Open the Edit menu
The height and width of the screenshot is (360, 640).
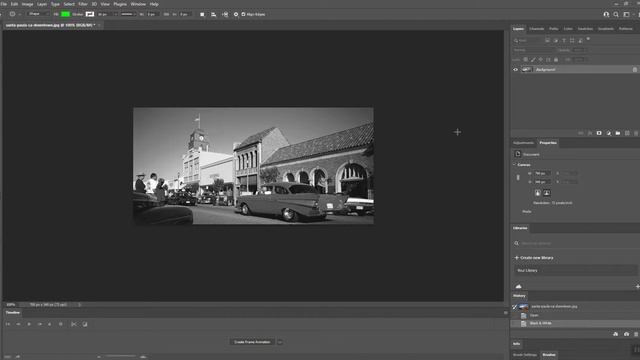14,4
